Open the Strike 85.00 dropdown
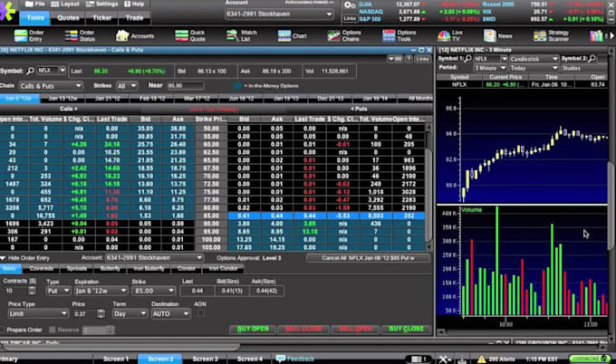Screen dimensions: 616x364 pos(154,291)
